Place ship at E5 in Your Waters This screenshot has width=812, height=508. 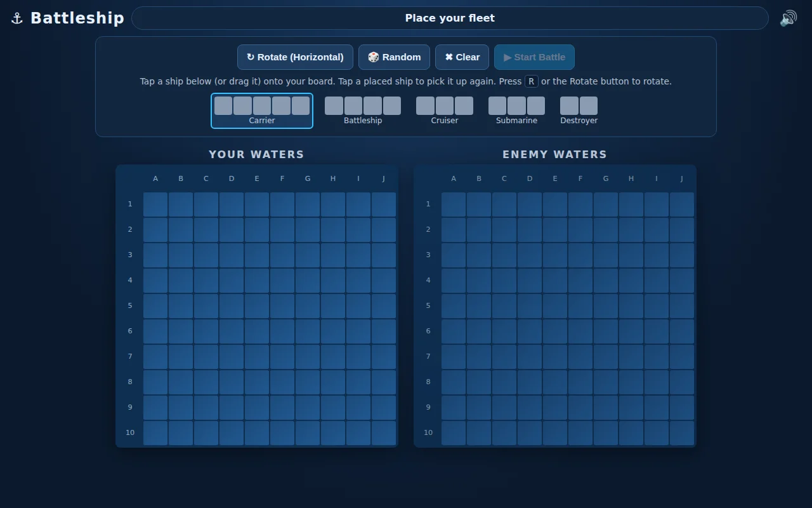coord(257,306)
